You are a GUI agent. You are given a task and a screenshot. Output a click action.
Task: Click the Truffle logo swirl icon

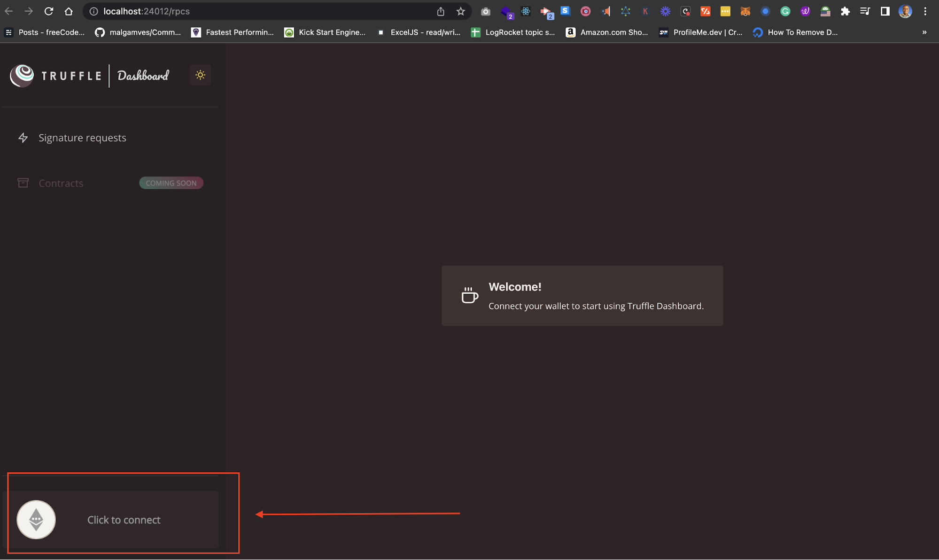pyautogui.click(x=22, y=76)
